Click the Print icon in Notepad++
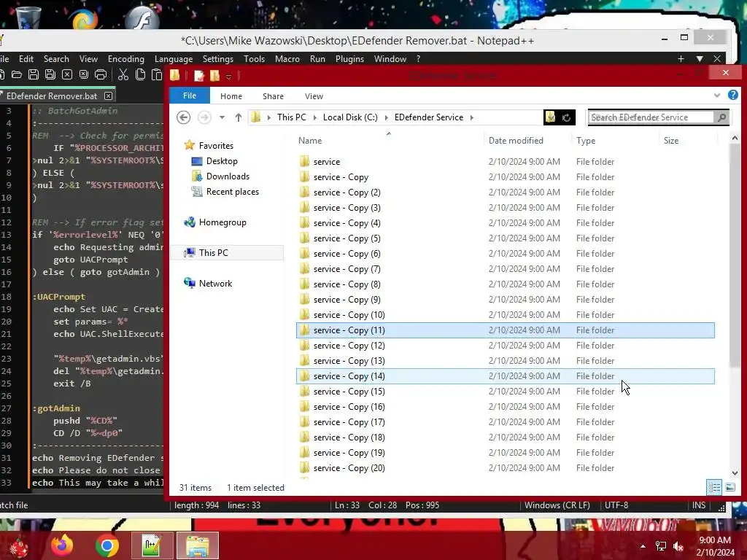The width and height of the screenshot is (747, 560). coord(101,75)
